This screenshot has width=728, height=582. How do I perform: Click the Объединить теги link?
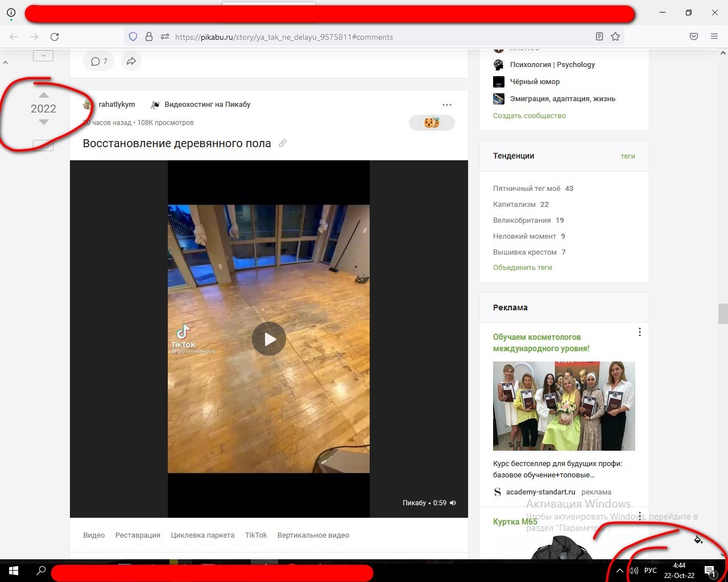522,268
